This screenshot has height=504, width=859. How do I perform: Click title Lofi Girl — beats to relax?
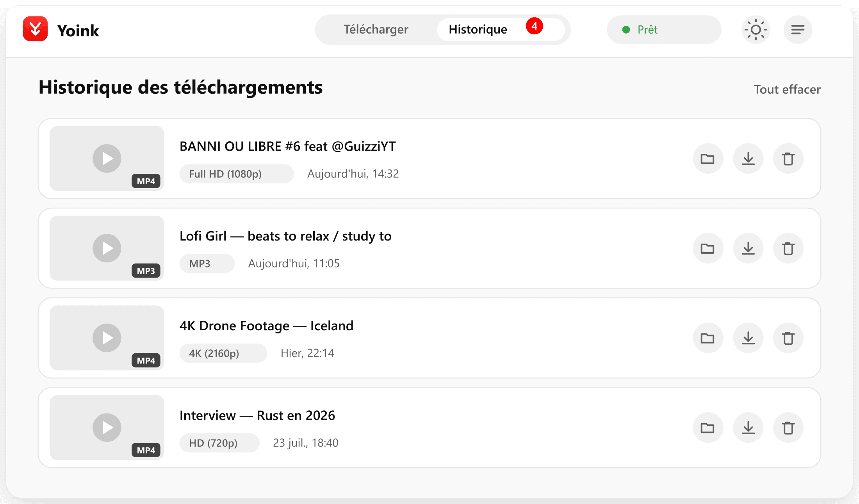click(285, 236)
